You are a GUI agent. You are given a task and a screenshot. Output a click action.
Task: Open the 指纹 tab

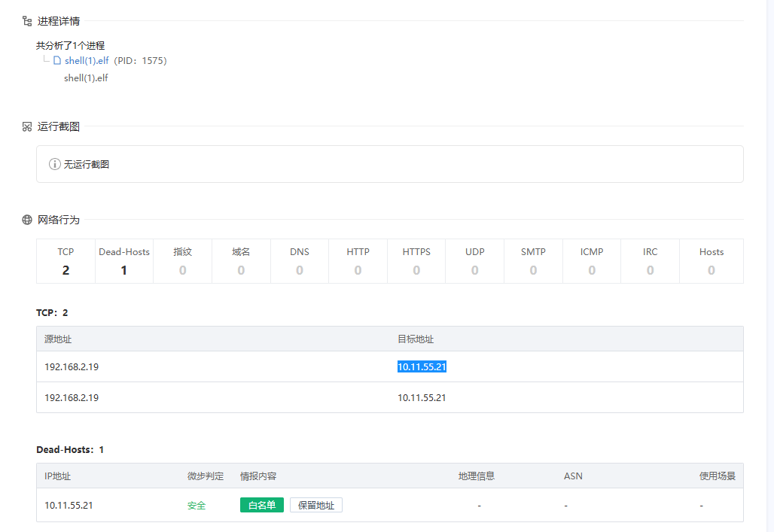tap(183, 260)
